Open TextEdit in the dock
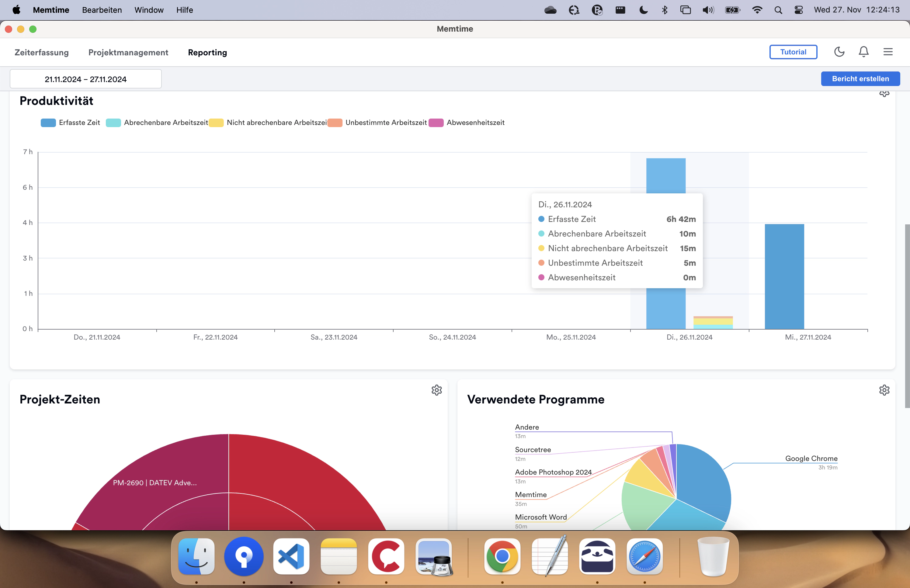The width and height of the screenshot is (910, 588). click(x=550, y=556)
